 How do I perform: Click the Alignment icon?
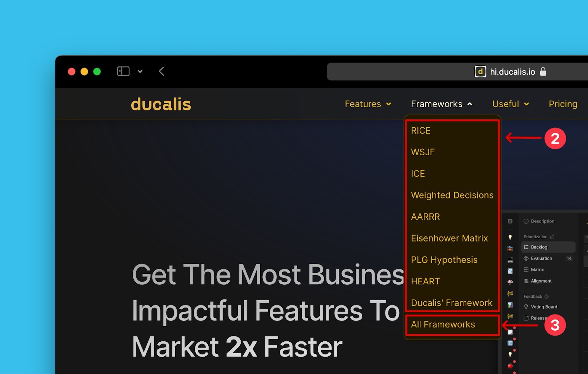point(526,281)
